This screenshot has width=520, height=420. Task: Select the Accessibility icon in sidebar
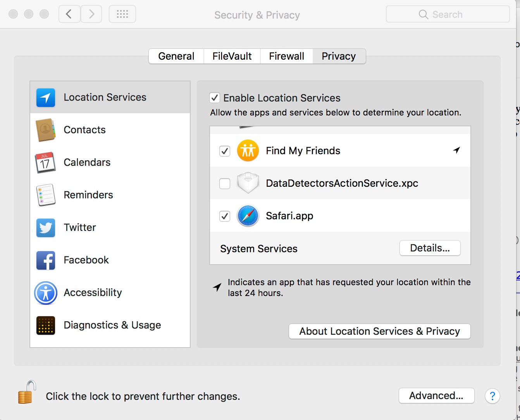click(46, 293)
